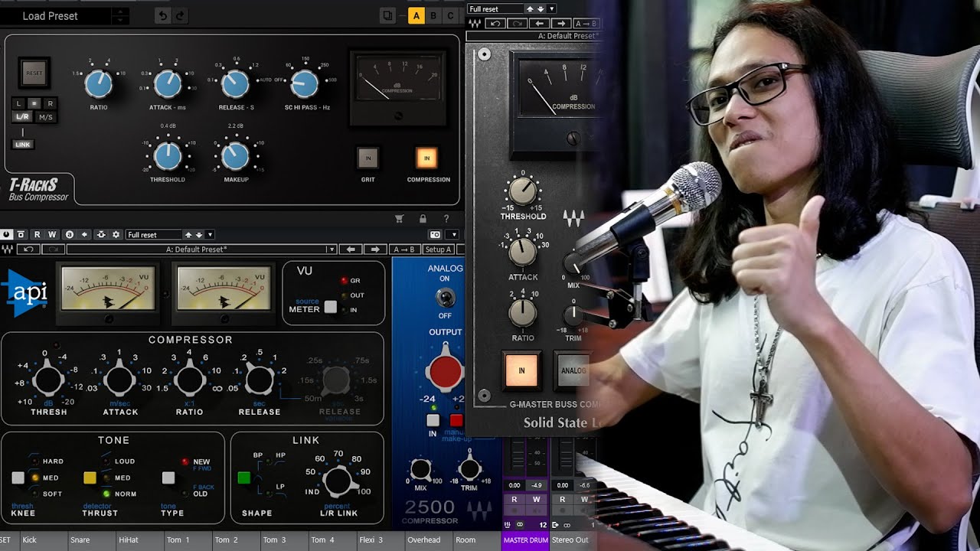
Task: Expand the dropdown next to the camera icon
Action: [452, 234]
